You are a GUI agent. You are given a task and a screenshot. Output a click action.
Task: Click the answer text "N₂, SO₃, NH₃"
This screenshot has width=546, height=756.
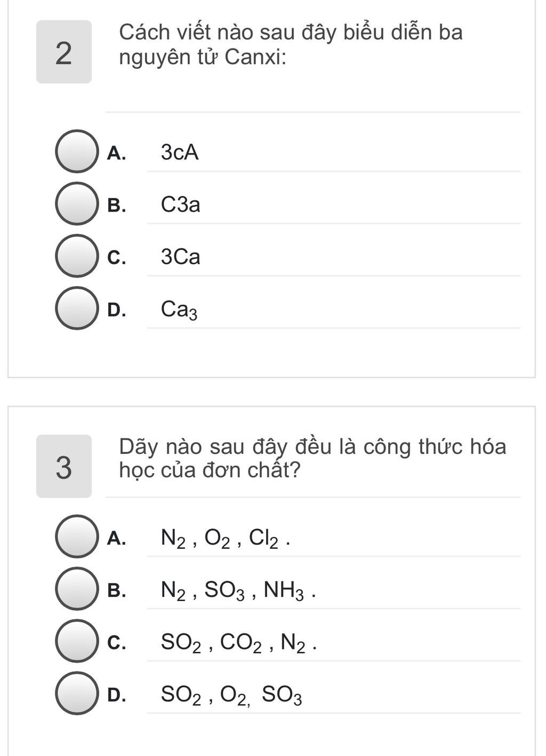tap(238, 590)
